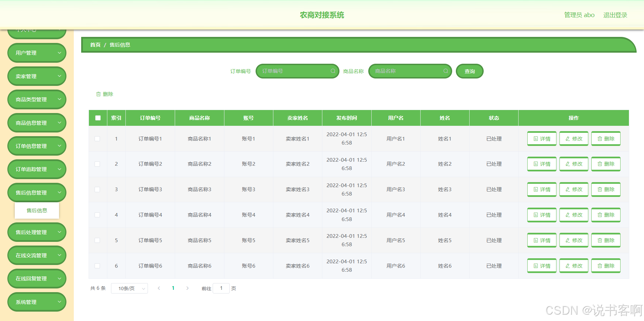Open the 在线交流管理 sidebar menu
Image resolution: width=644 pixels, height=321 pixels.
(37, 256)
